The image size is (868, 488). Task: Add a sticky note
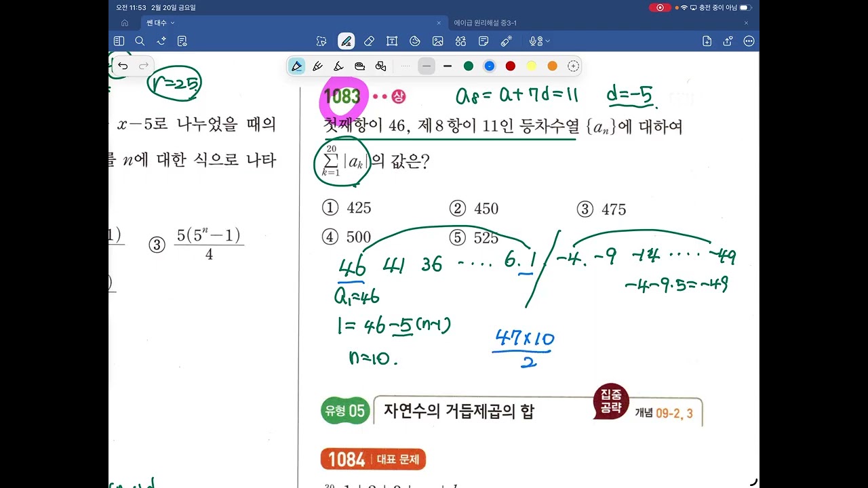[x=484, y=41]
